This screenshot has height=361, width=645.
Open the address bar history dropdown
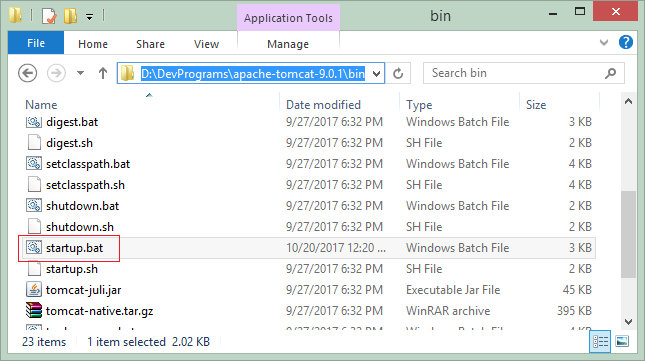[x=376, y=74]
